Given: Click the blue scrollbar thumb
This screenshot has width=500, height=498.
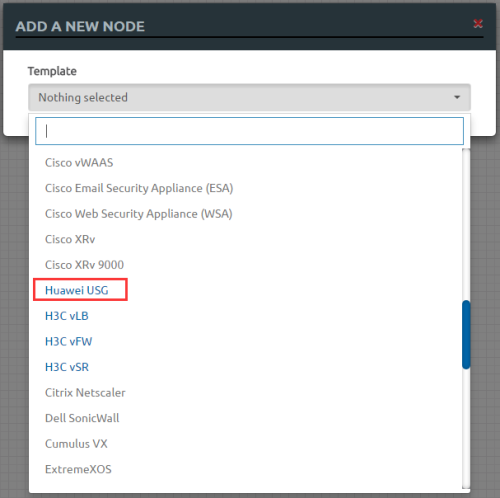Looking at the screenshot, I should 466,335.
